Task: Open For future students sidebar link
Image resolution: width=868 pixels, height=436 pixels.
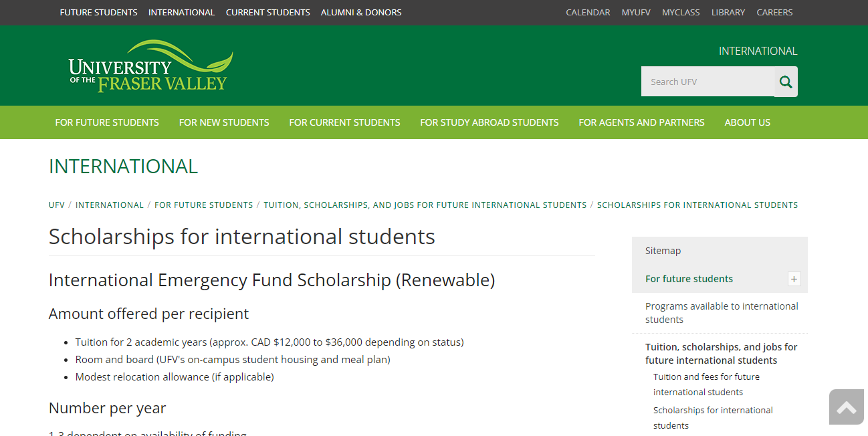Action: (689, 279)
